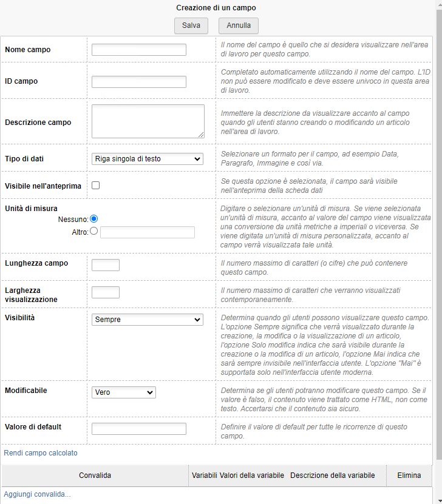Open the Visibilità dropdown
This screenshot has width=442, height=504.
point(147,319)
